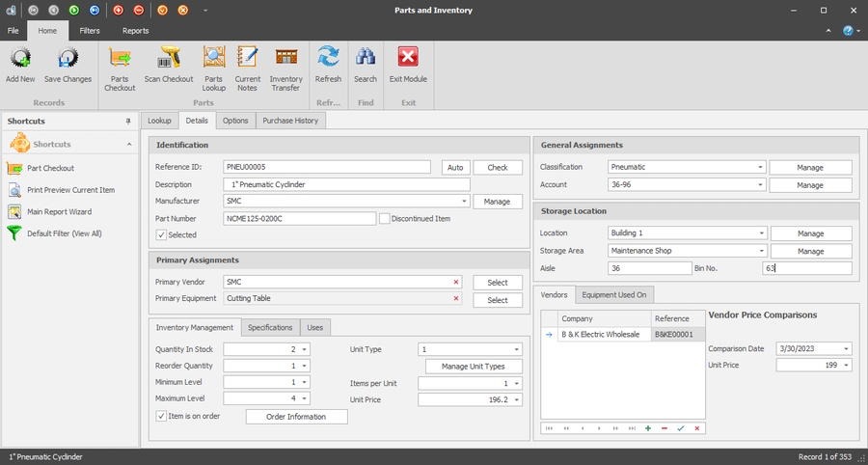Open the File menu
Image resolution: width=868 pixels, height=465 pixels.
[14, 31]
